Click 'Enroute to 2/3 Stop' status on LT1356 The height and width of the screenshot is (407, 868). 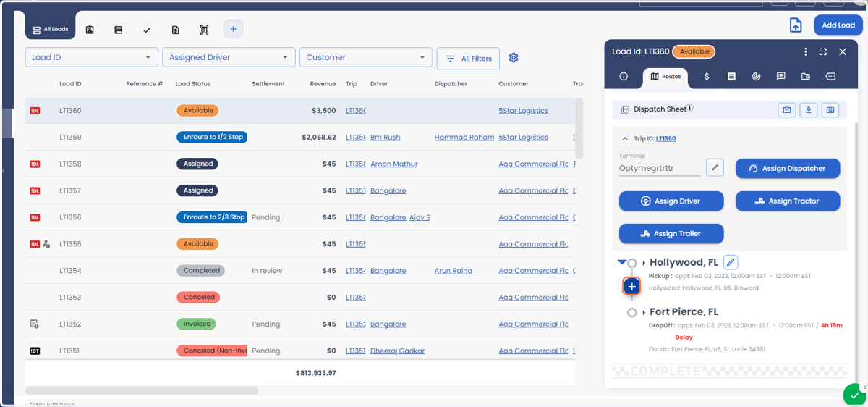pyautogui.click(x=212, y=217)
